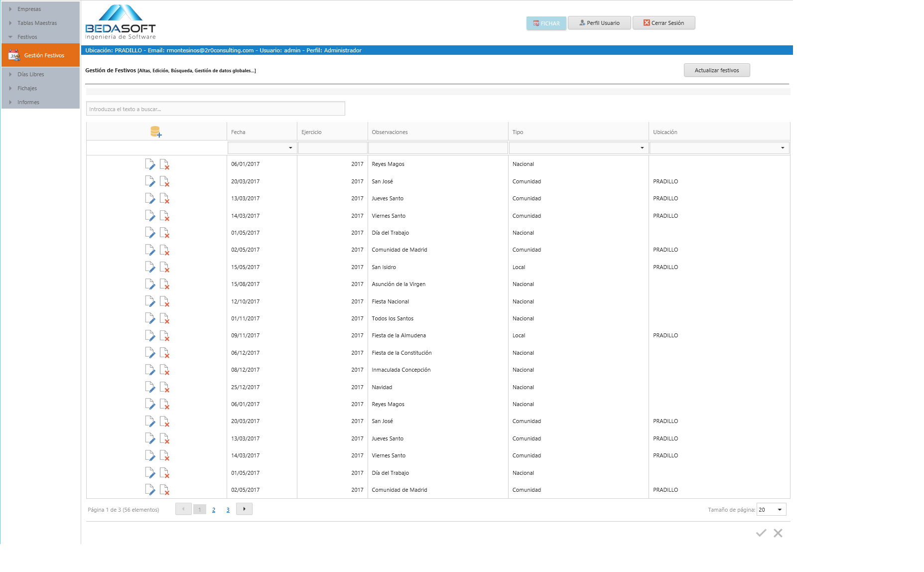Delete the Inmaculada Concepción row
The width and height of the screenshot is (924, 572).
coord(164,370)
